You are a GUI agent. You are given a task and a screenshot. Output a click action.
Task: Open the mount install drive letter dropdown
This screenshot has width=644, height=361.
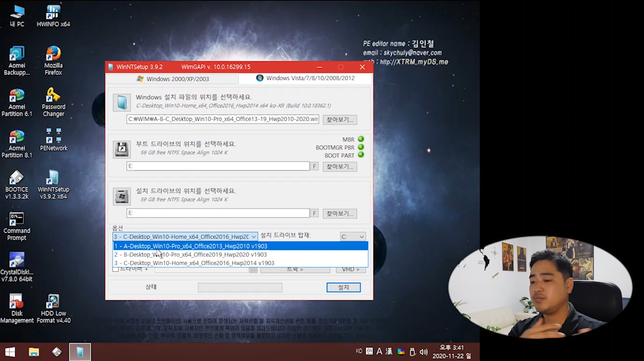click(x=353, y=237)
